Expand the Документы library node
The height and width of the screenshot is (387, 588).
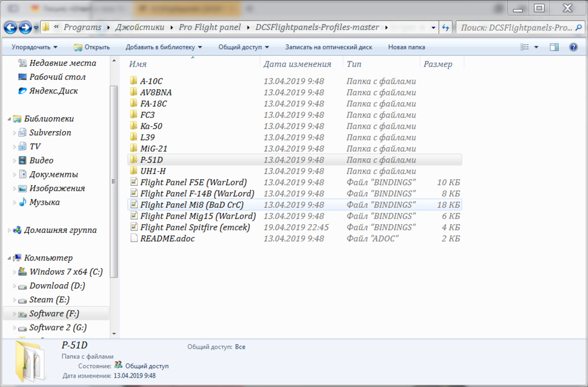pos(15,174)
